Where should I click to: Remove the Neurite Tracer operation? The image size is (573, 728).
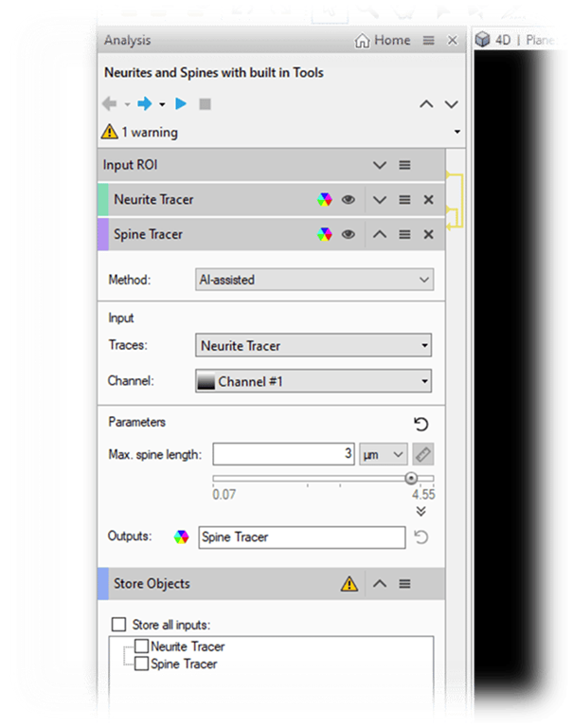click(429, 200)
